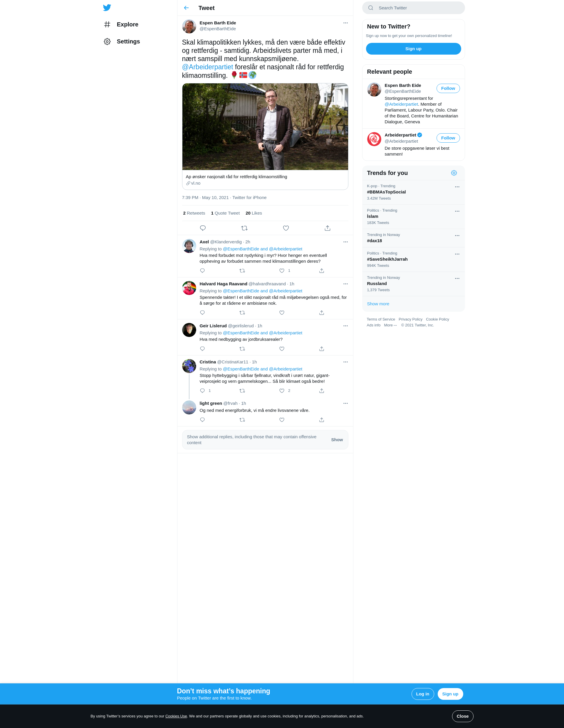Click the Twitter bird logo
The image size is (564, 728).
[107, 8]
